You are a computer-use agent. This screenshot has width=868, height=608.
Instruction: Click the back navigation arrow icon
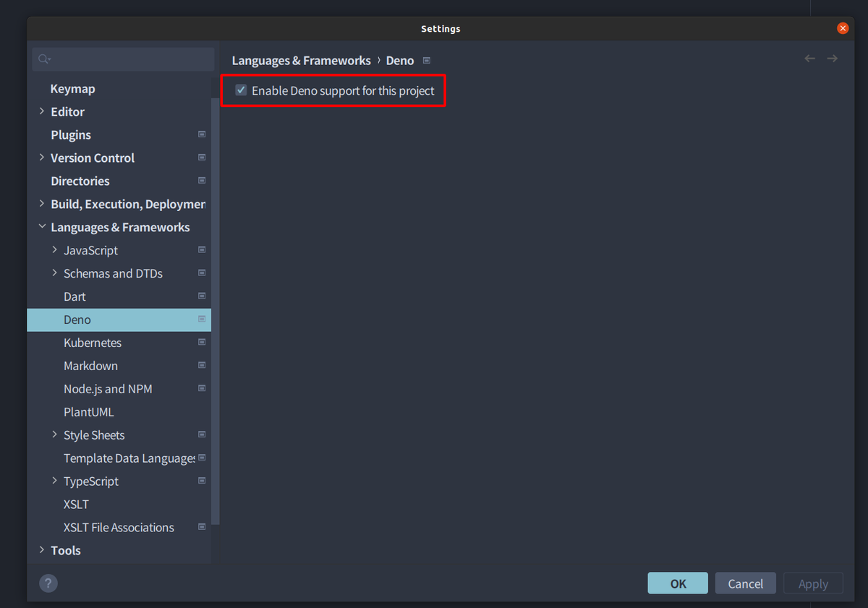pos(809,58)
